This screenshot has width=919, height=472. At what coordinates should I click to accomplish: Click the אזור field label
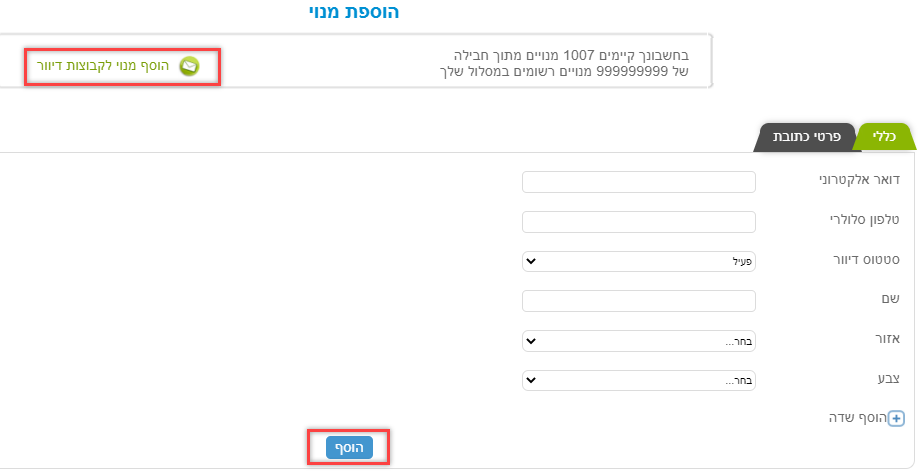887,339
